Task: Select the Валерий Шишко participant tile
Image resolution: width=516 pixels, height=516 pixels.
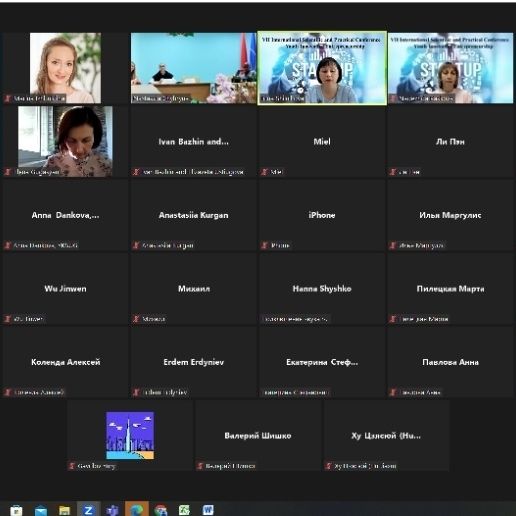Action: click(x=258, y=436)
